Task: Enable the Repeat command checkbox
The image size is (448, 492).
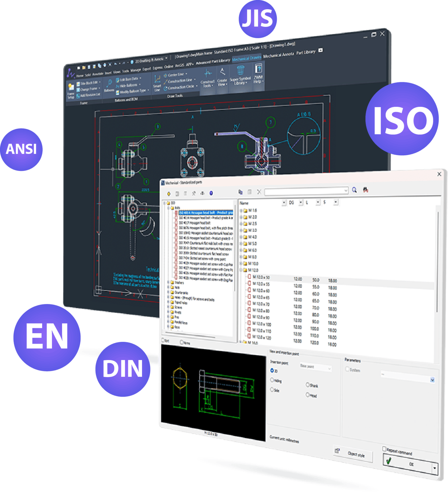Action: (384, 449)
